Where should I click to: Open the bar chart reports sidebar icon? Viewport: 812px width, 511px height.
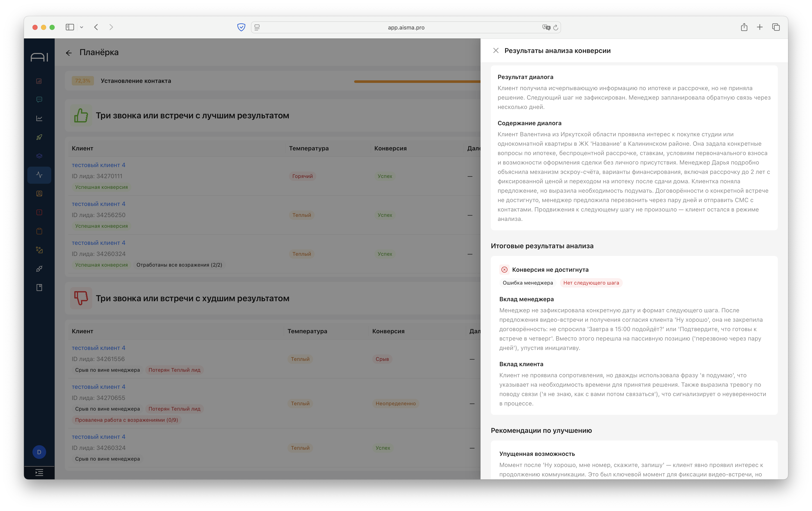tap(39, 81)
